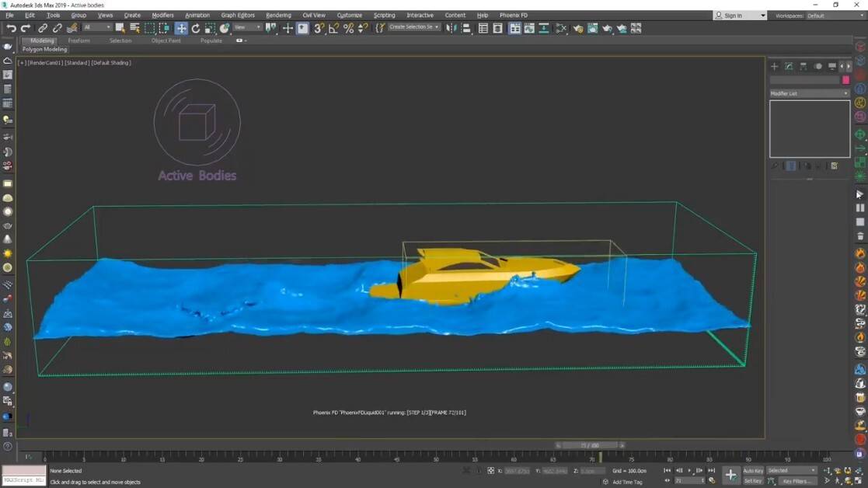Click the play animation button
The width and height of the screenshot is (868, 488).
[x=689, y=470]
